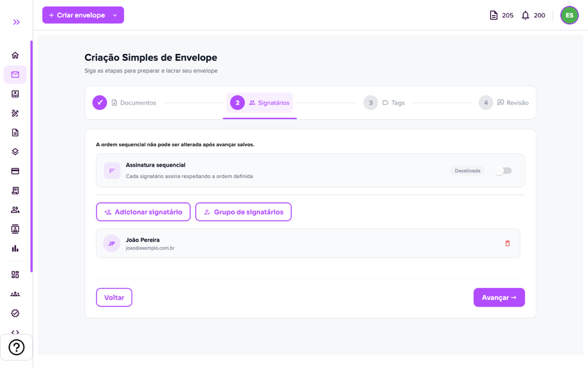Click the Desativada status badge
This screenshot has width=588, height=368.
pos(467,171)
